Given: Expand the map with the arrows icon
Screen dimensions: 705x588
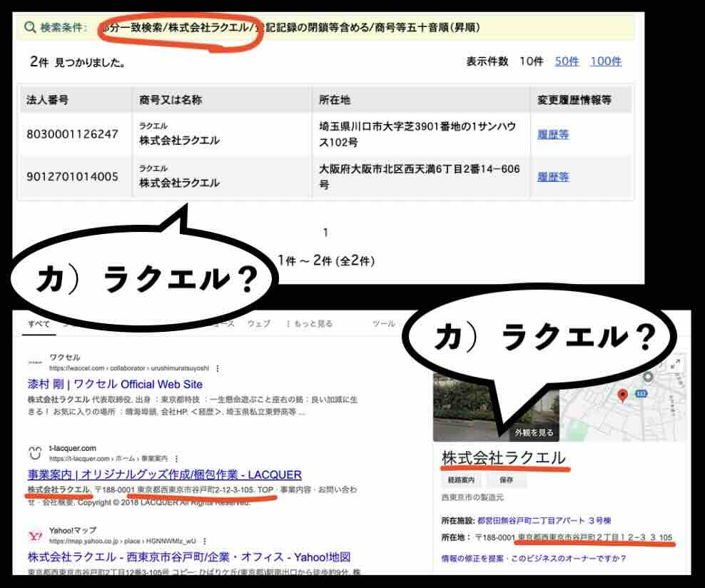Looking at the screenshot, I should pos(675,365).
